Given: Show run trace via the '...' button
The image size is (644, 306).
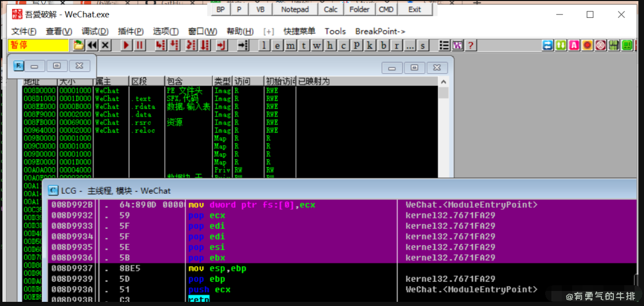Looking at the screenshot, I should [410, 46].
